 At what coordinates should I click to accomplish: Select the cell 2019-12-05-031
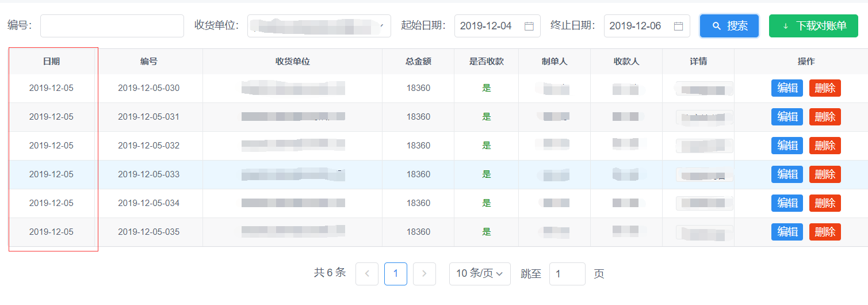149,117
